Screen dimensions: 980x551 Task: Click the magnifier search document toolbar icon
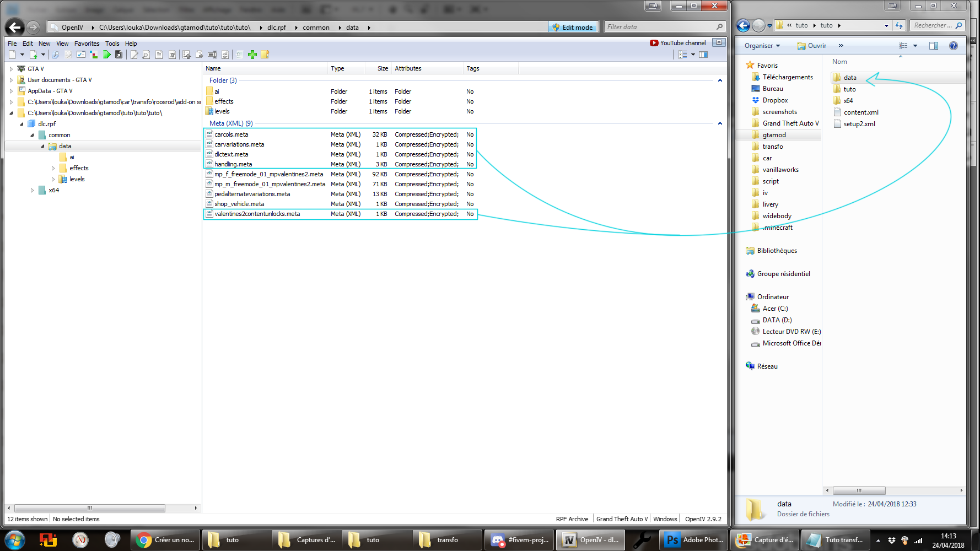coord(55,55)
